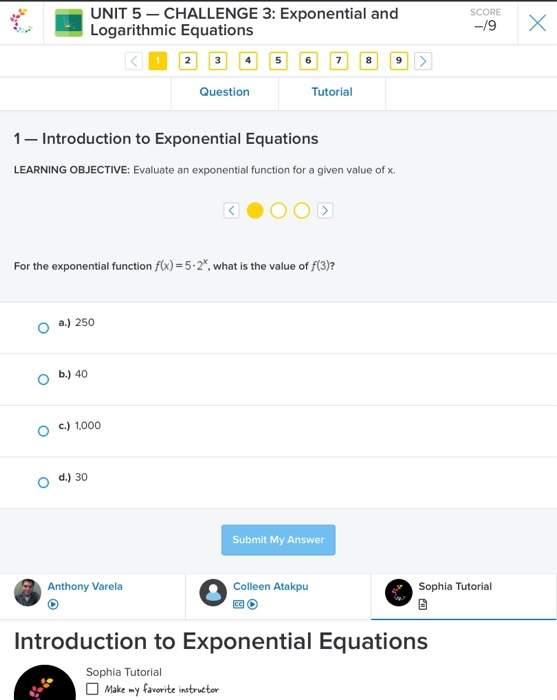The height and width of the screenshot is (700, 557).
Task: Click Colleen Atakpu's avatar icon
Action: (213, 593)
